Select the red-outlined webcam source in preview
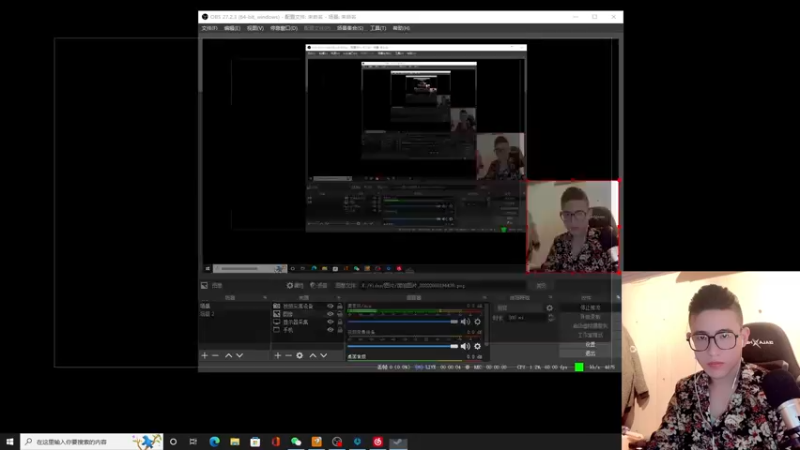800x450 pixels. (x=572, y=227)
